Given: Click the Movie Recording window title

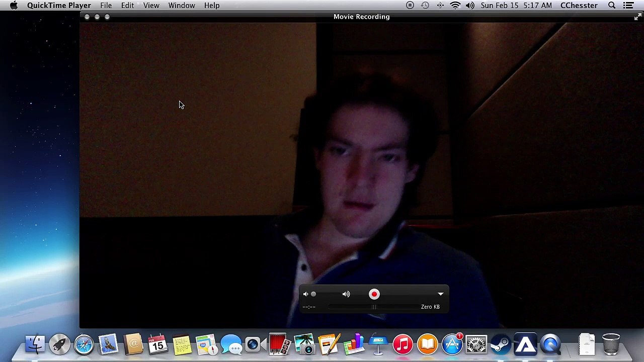Looking at the screenshot, I should (x=362, y=17).
